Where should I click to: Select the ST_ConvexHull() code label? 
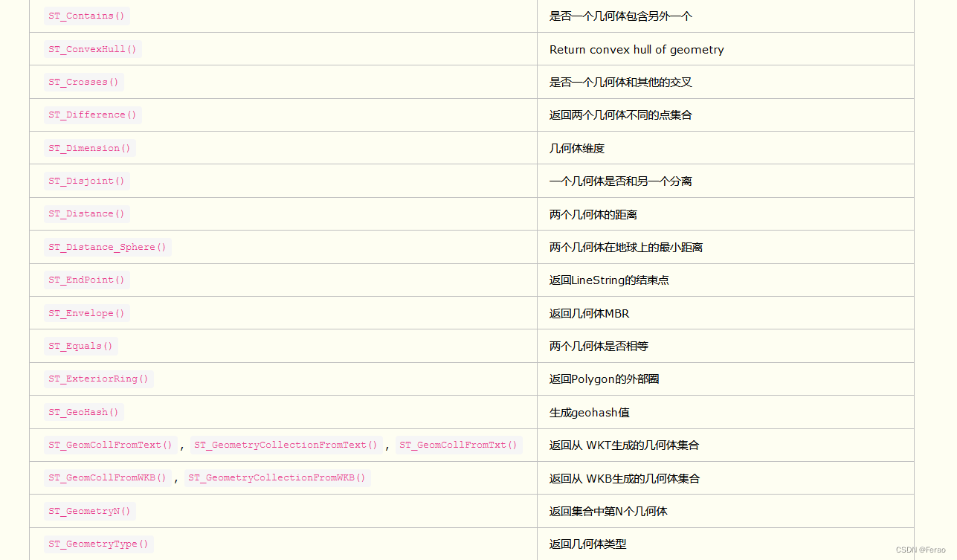point(93,49)
